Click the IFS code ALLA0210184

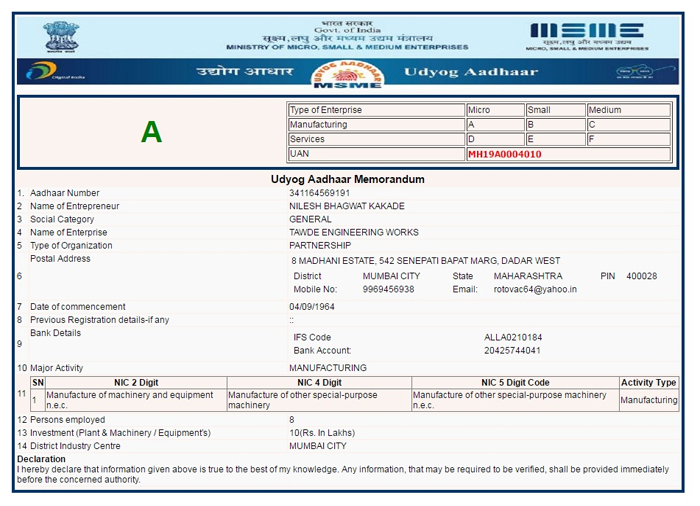(x=513, y=337)
